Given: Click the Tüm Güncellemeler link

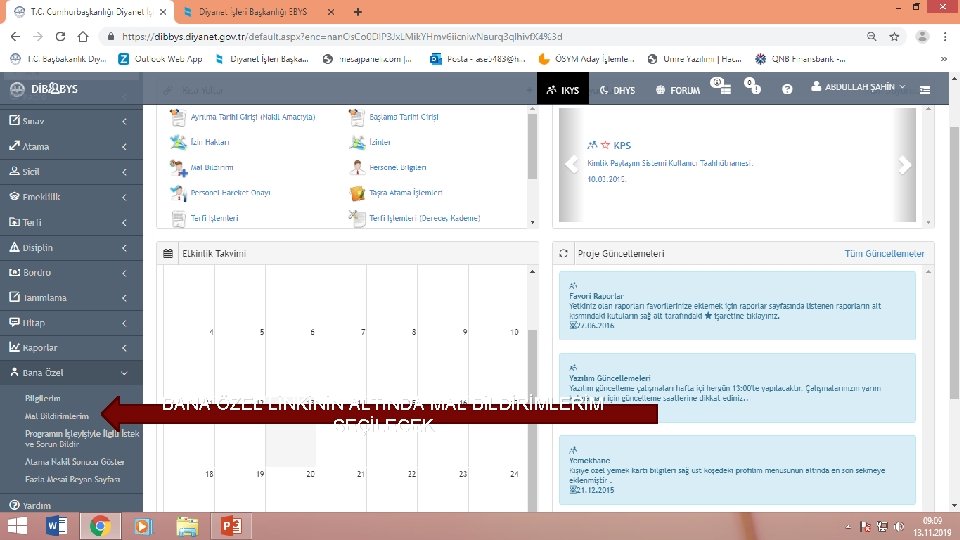Looking at the screenshot, I should click(884, 253).
